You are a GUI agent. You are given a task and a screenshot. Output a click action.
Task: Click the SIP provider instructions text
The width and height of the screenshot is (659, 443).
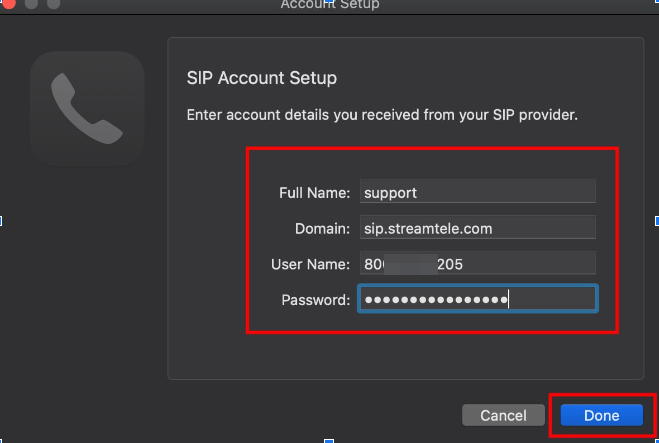click(382, 115)
